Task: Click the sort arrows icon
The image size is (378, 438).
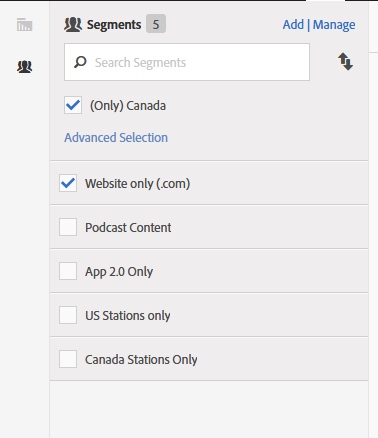Action: coord(345,62)
